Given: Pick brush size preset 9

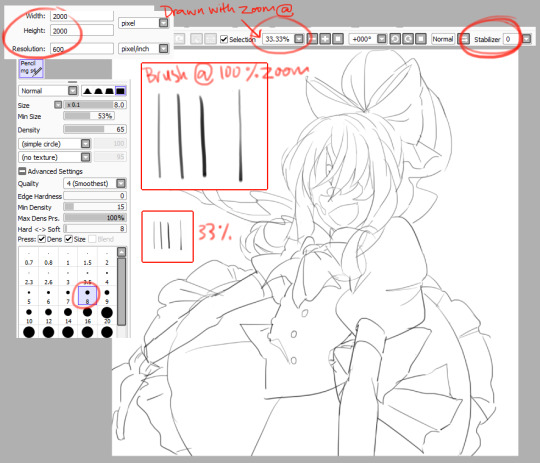Looking at the screenshot, I should (x=107, y=297).
